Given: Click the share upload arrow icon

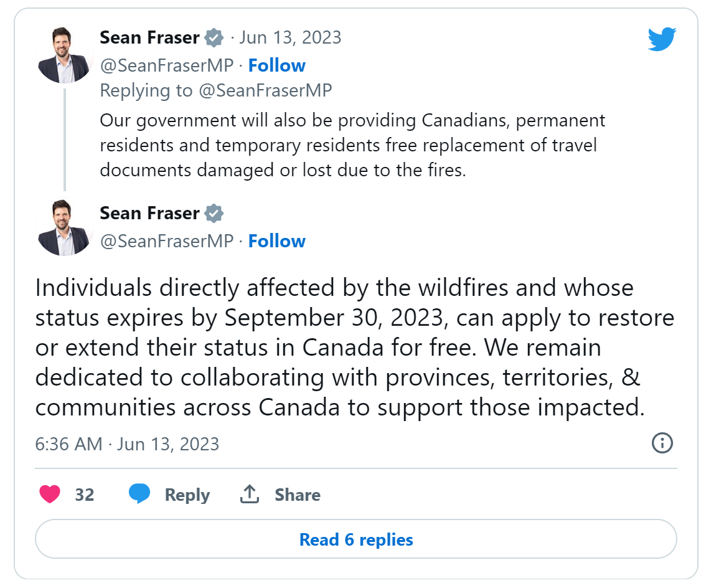Looking at the screenshot, I should click(249, 495).
